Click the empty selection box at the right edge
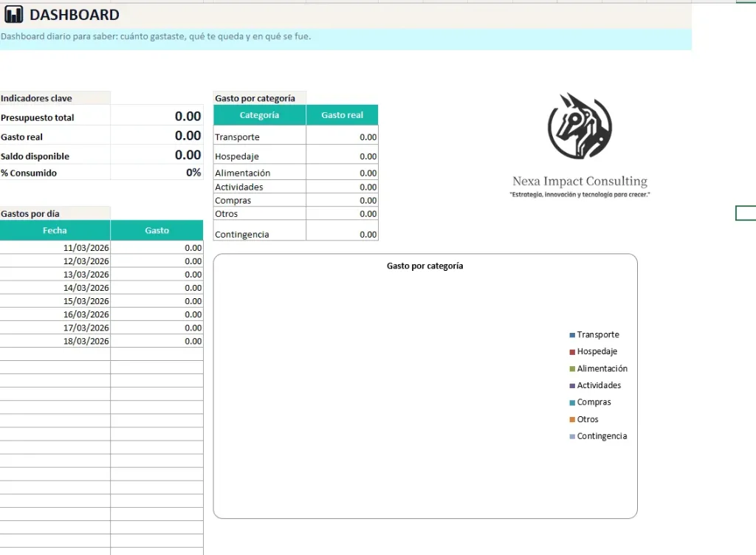The width and height of the screenshot is (756, 555). (745, 213)
